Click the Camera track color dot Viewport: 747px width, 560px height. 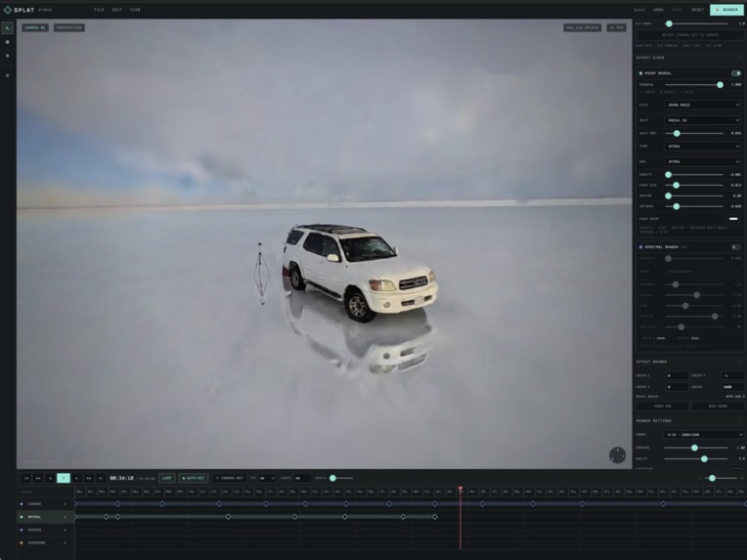pyautogui.click(x=22, y=504)
